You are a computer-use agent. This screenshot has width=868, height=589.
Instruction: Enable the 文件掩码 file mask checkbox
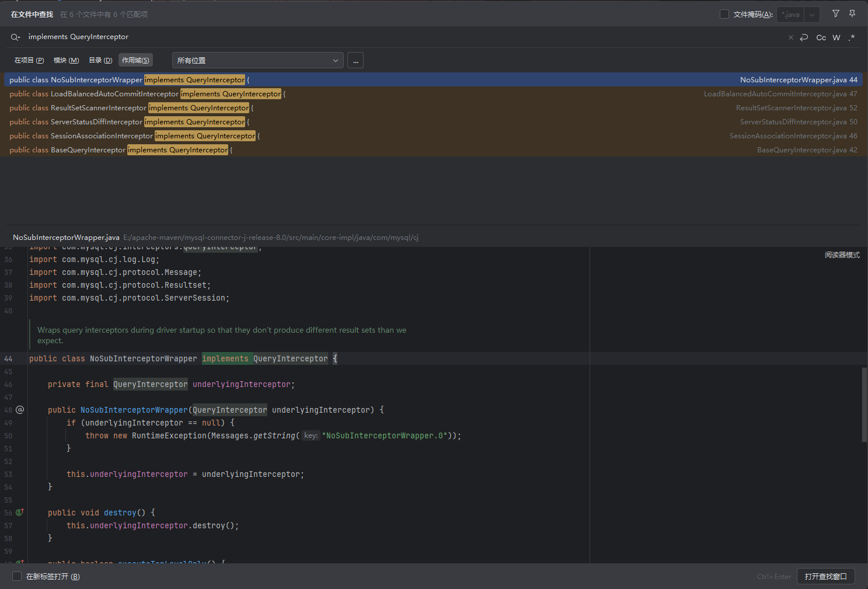724,14
